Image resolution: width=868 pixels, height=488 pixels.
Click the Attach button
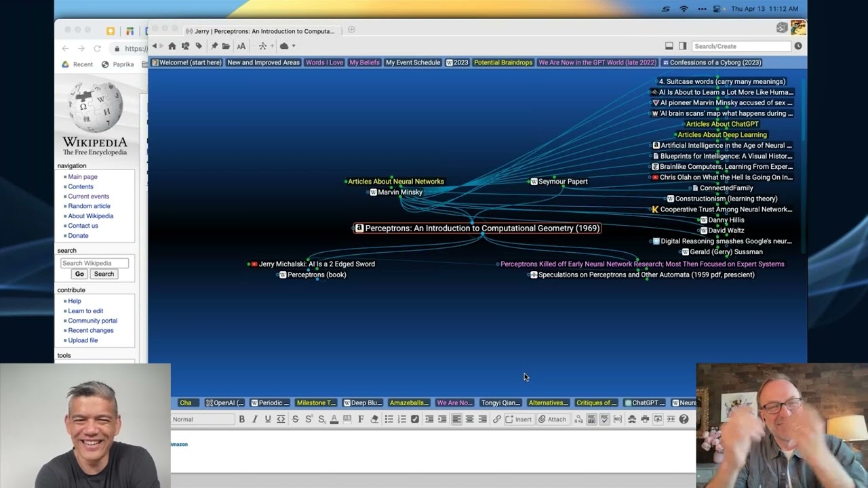click(x=553, y=420)
